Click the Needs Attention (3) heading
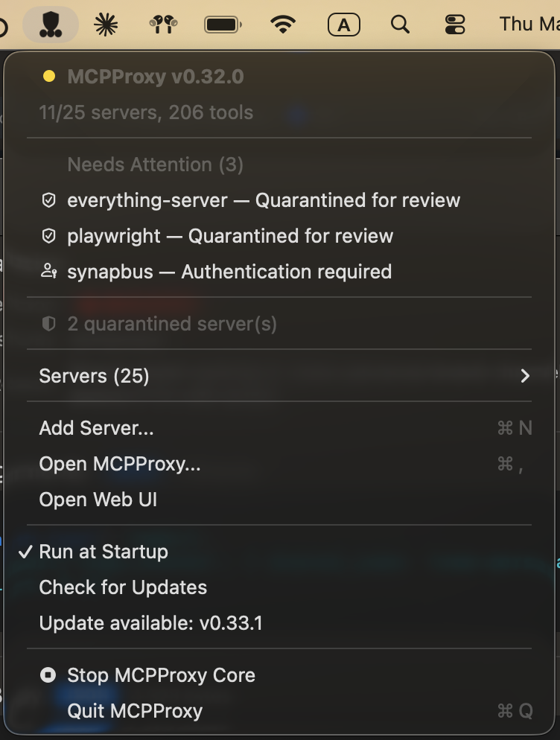Viewport: 560px width, 740px height. (156, 165)
